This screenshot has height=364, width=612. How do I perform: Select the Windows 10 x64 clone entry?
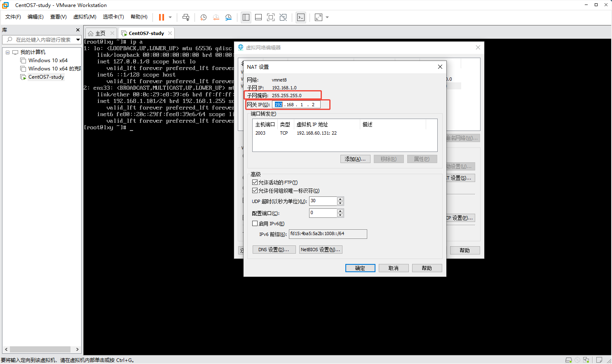(x=51, y=69)
